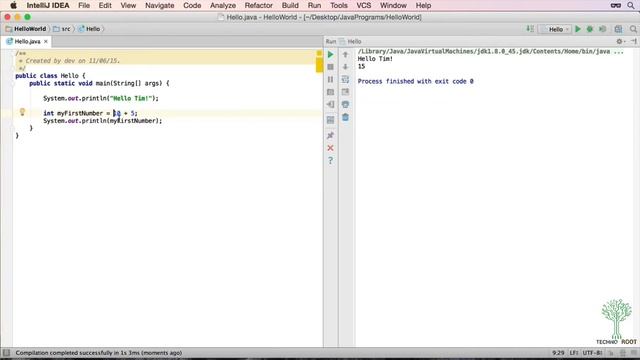Toggle soft-wrap in the console output
This screenshot has width=640, height=360.
point(345,80)
